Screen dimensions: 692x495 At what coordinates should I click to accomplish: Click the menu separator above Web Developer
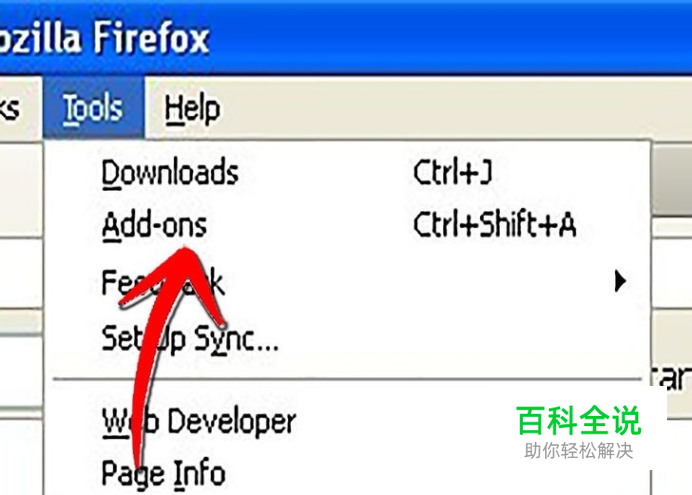coord(347,379)
